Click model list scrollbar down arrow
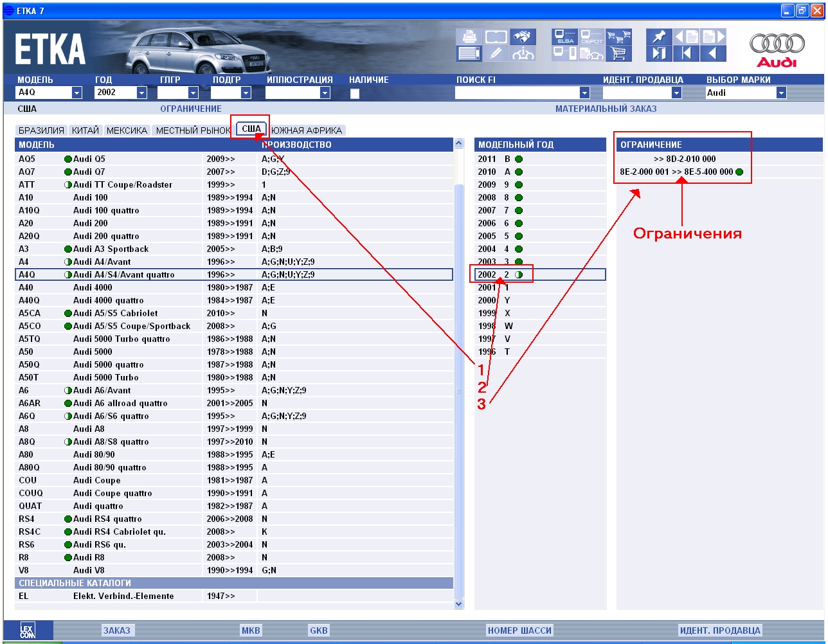 coord(458,604)
